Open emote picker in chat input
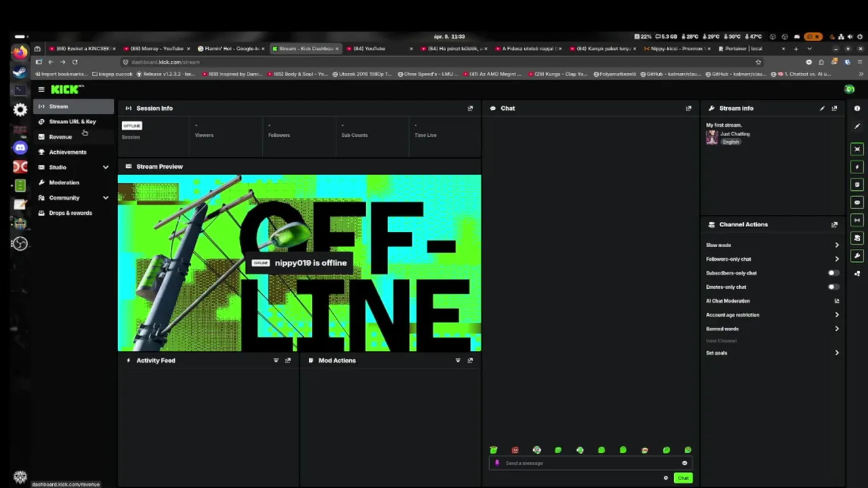This screenshot has height=488, width=868. pyautogui.click(x=684, y=464)
